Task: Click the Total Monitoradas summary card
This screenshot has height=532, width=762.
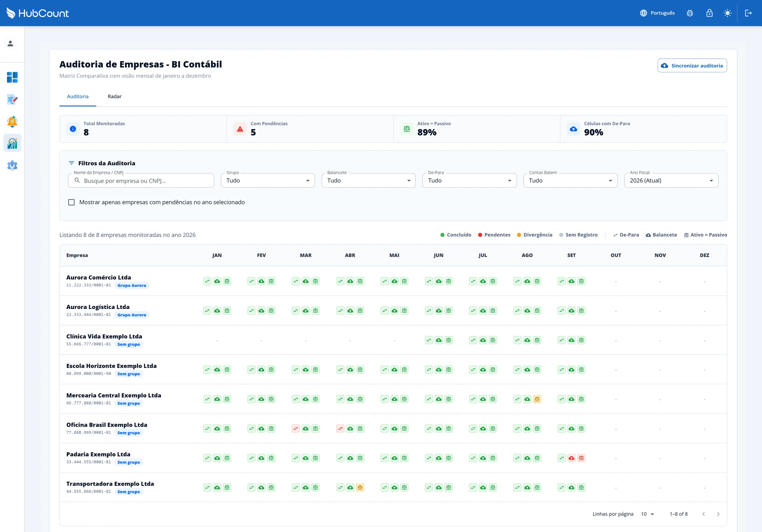Action: 143,129
